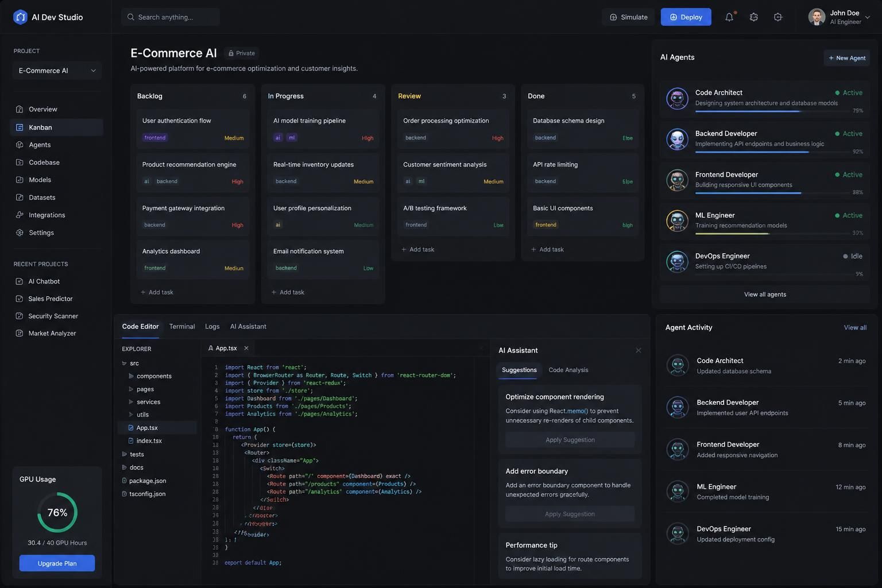Focus the Search anything field

(171, 17)
